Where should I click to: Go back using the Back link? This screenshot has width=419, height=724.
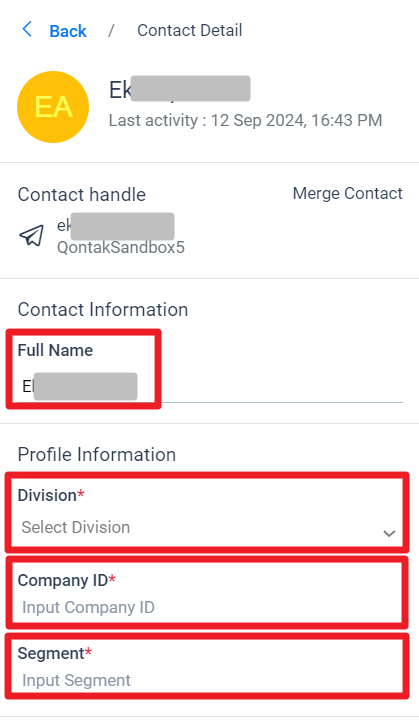(x=68, y=31)
